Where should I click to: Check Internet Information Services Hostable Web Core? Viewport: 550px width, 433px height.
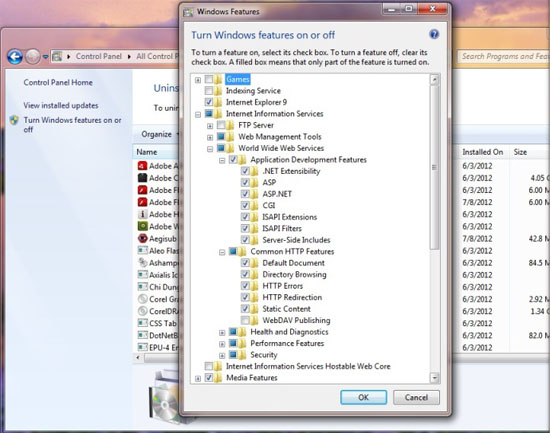click(209, 366)
